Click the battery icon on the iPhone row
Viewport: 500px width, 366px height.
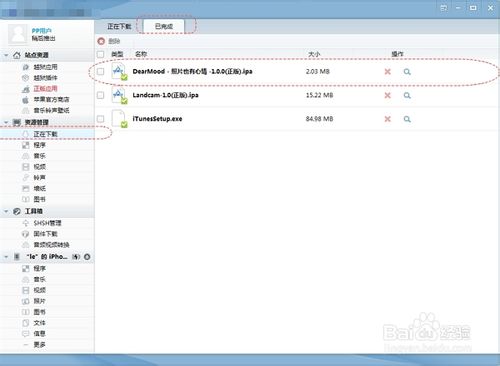[76, 257]
